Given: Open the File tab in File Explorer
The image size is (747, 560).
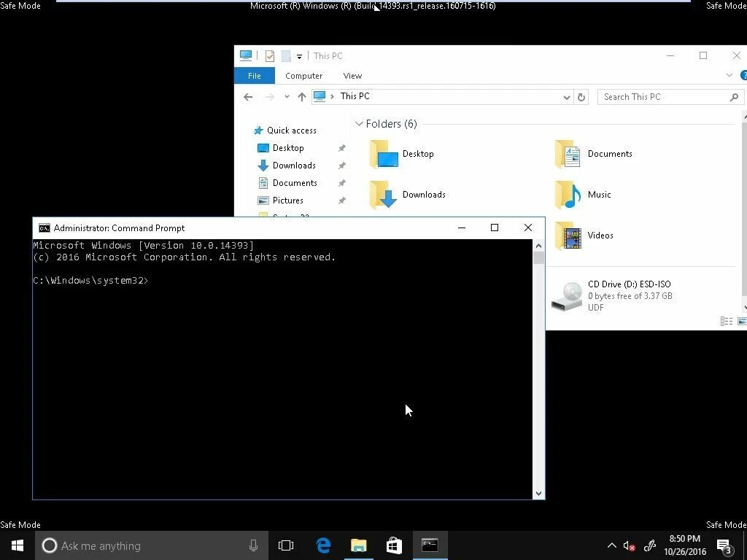Looking at the screenshot, I should coord(255,76).
